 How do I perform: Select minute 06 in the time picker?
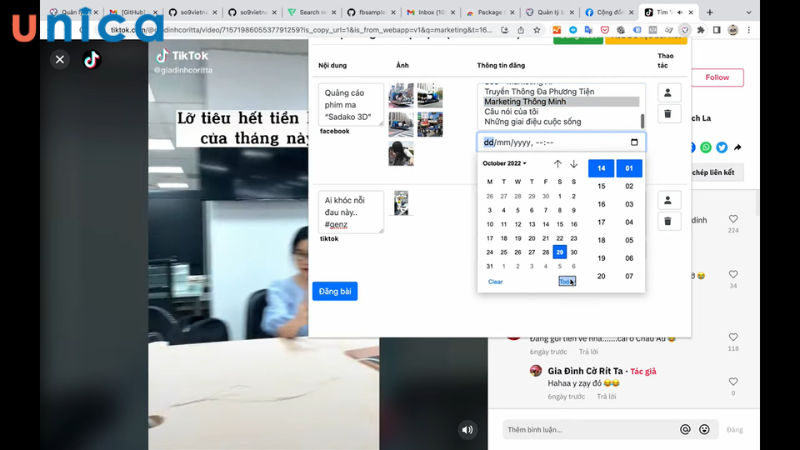click(629, 258)
